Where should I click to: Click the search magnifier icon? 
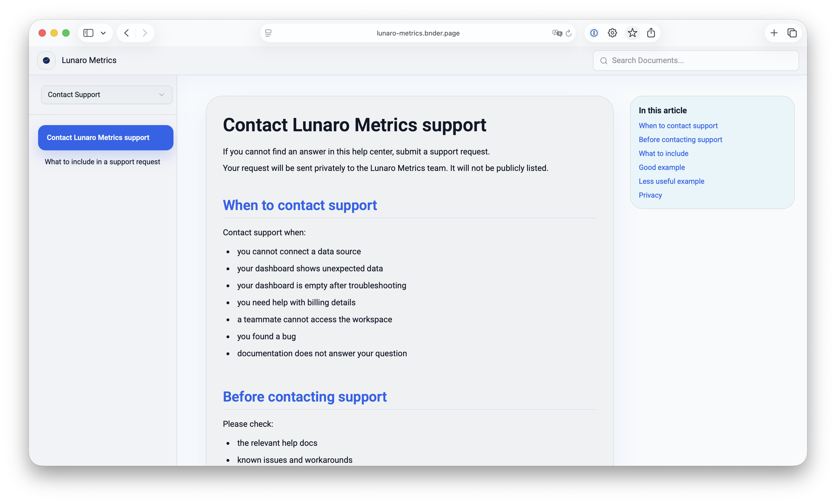coord(604,61)
